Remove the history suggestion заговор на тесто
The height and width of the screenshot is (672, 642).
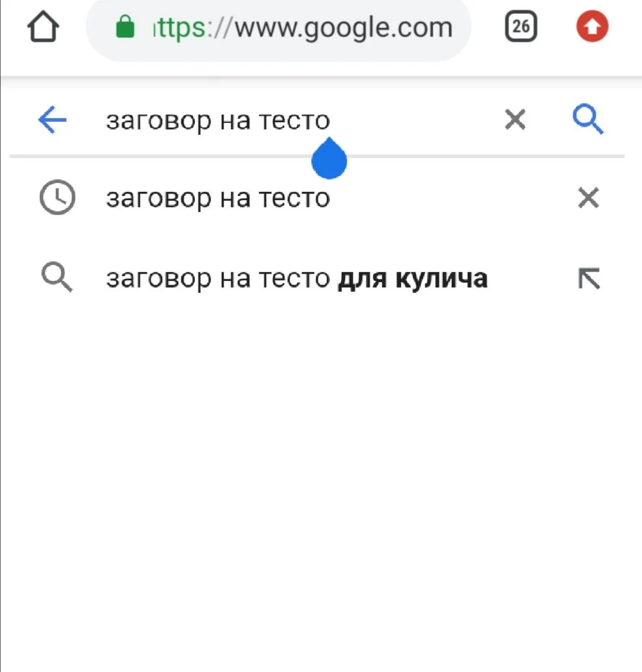tap(588, 198)
